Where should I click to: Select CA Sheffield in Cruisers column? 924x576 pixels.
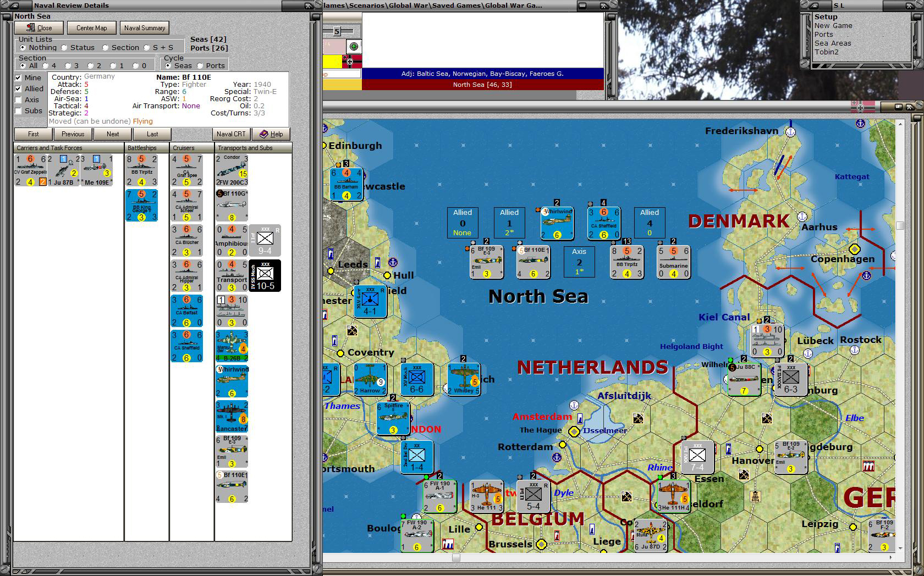187,346
